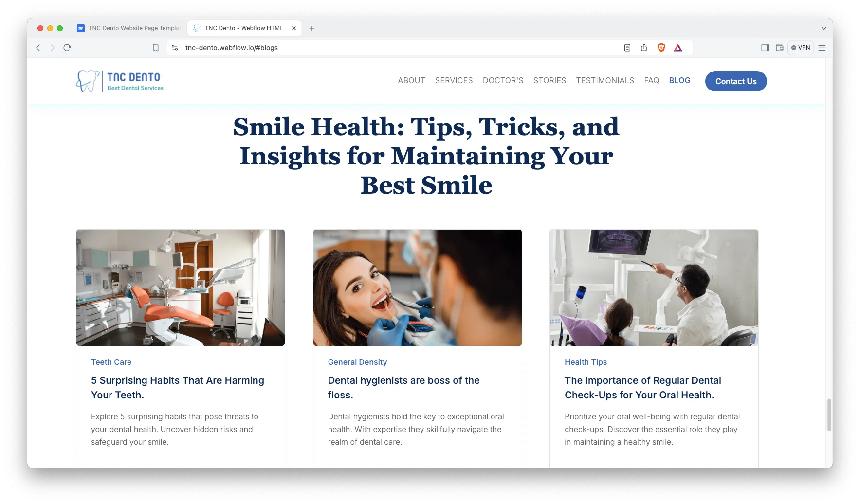Close the TNC Dento Webflow tab
Screen dimensions: 860x504
click(x=294, y=28)
